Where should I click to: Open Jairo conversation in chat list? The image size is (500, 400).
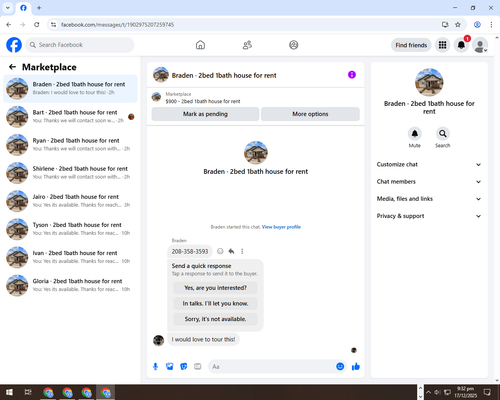pyautogui.click(x=70, y=201)
